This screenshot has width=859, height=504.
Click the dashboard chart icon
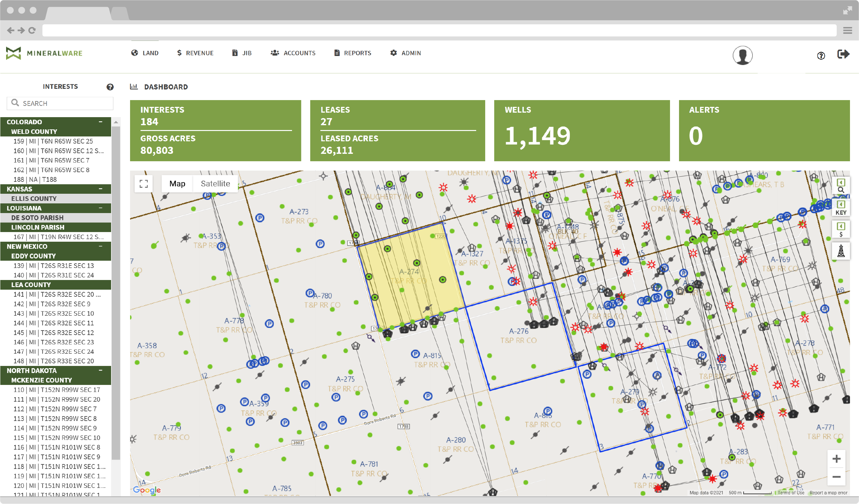(134, 87)
